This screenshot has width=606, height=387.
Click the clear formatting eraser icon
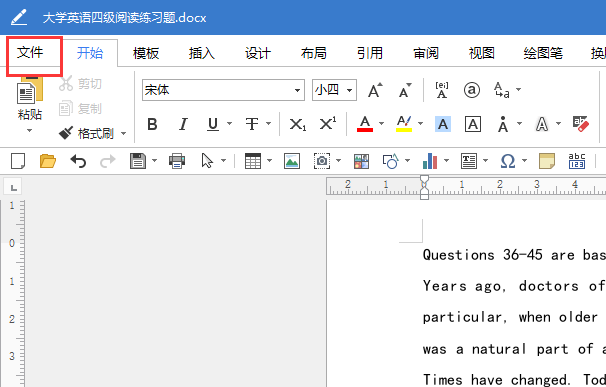pyautogui.click(x=581, y=124)
